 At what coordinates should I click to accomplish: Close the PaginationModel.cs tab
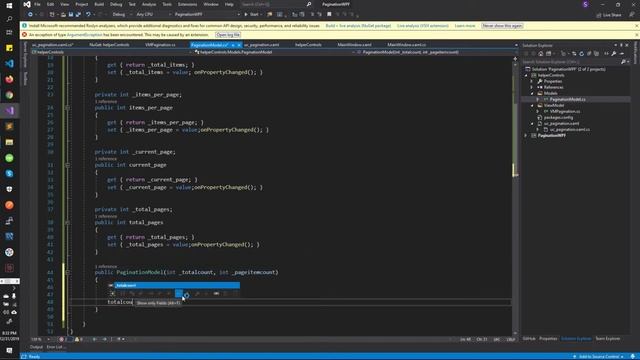(x=239, y=45)
